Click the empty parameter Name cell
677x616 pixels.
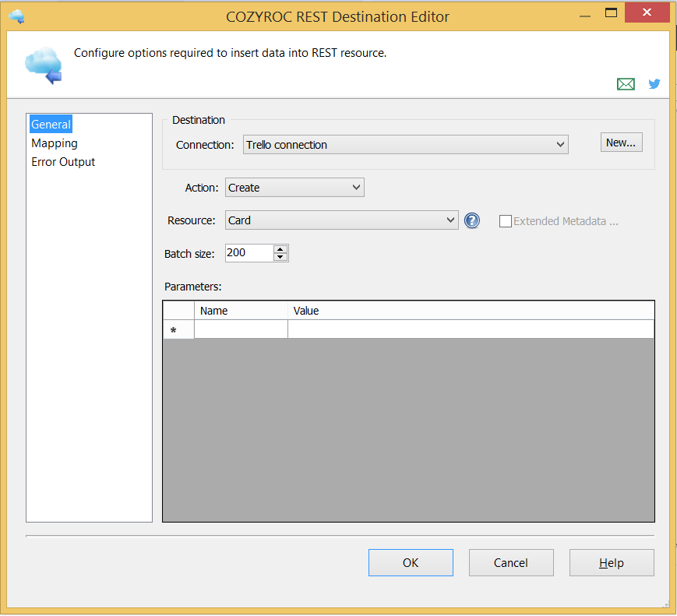[x=241, y=329]
